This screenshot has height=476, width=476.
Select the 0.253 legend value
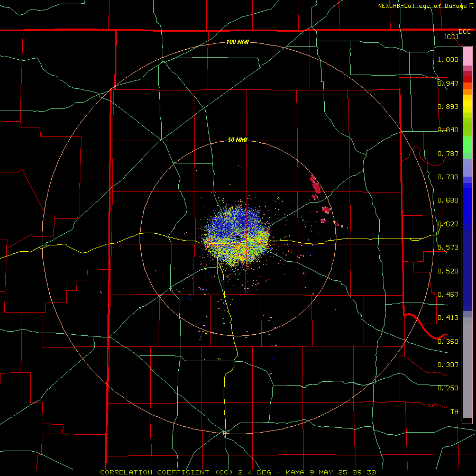[448, 388]
